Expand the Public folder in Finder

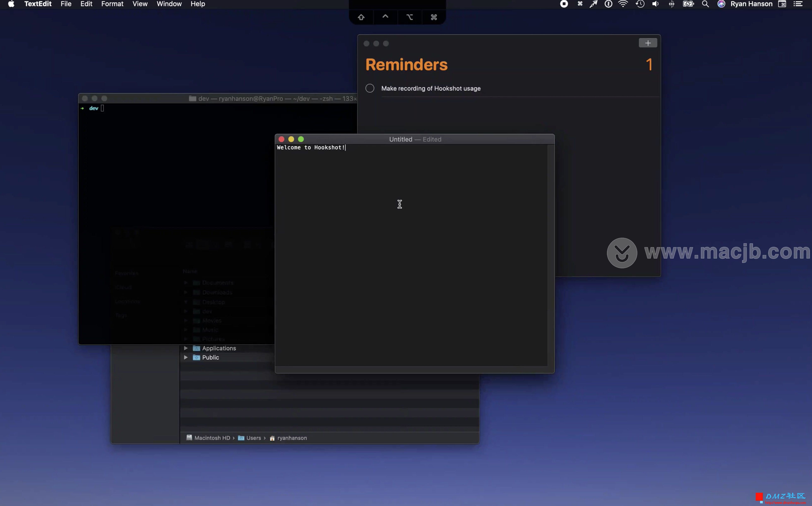186,357
